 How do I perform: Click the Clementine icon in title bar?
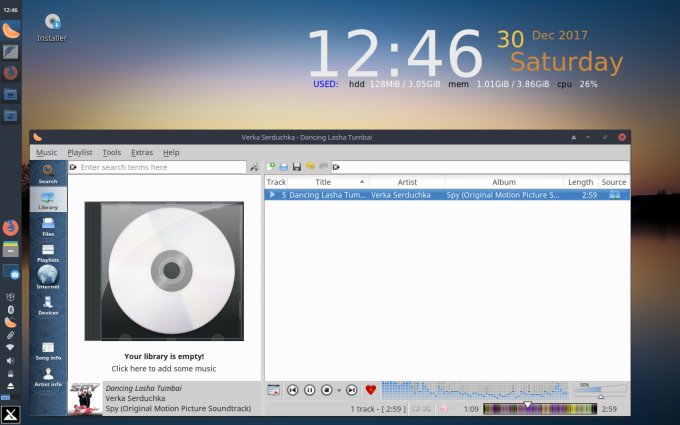(38, 137)
